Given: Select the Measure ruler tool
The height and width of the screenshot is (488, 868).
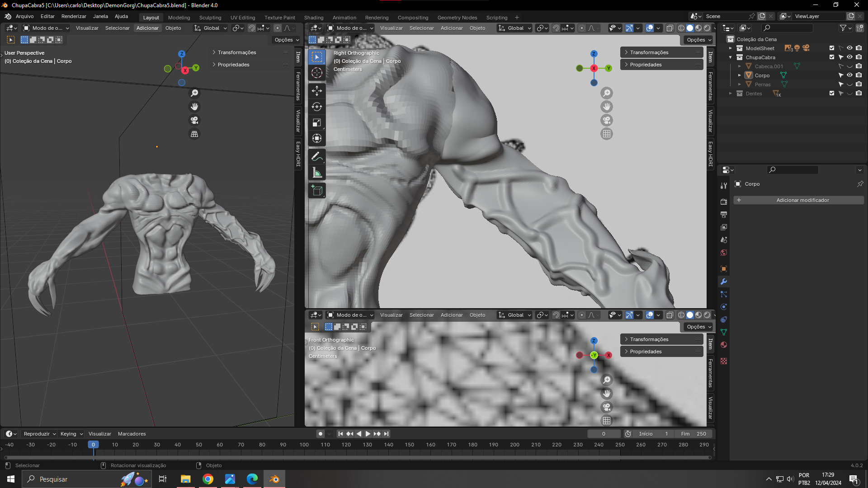Looking at the screenshot, I should pos(317,173).
